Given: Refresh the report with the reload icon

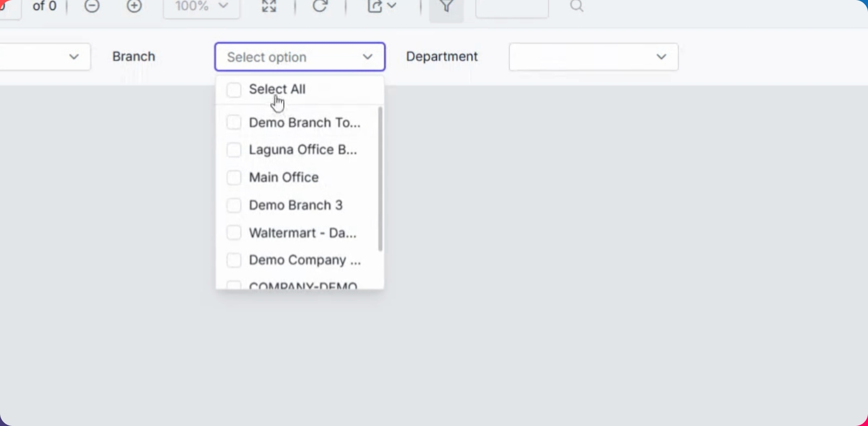Looking at the screenshot, I should point(320,7).
